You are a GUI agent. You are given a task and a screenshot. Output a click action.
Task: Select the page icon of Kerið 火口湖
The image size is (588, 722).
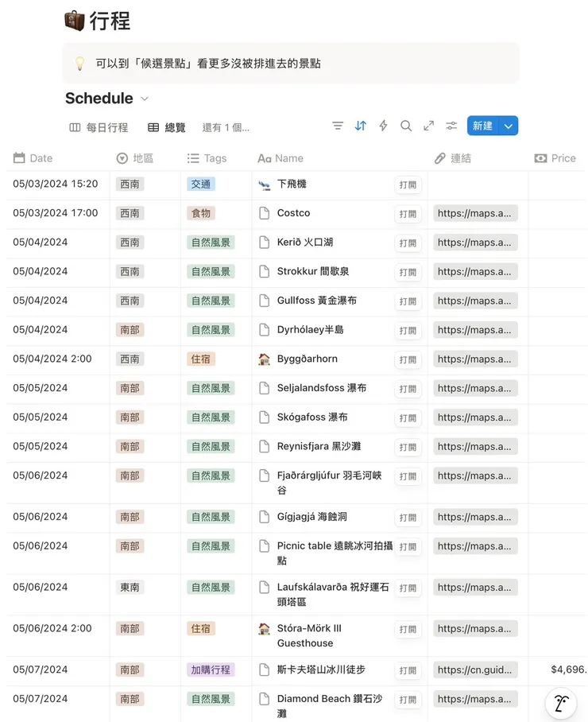(x=264, y=243)
